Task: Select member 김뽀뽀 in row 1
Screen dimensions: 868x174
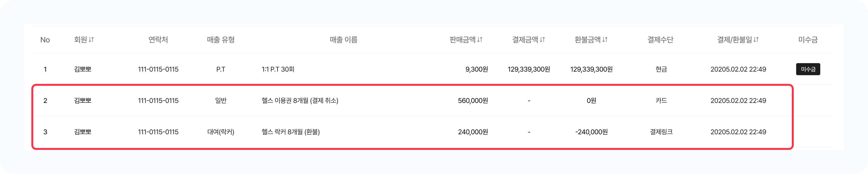Action: (82, 69)
